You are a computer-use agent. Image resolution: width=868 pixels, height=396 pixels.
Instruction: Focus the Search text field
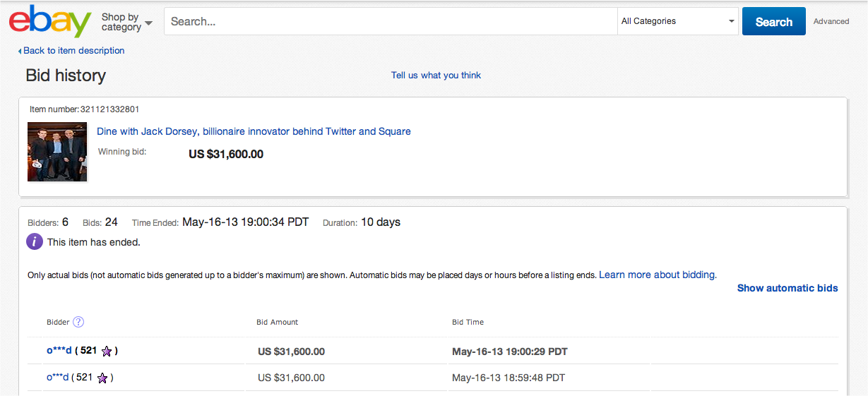pos(391,21)
